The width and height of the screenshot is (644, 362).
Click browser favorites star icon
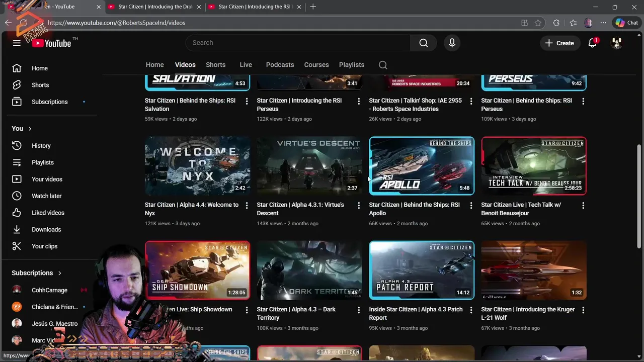tap(538, 23)
